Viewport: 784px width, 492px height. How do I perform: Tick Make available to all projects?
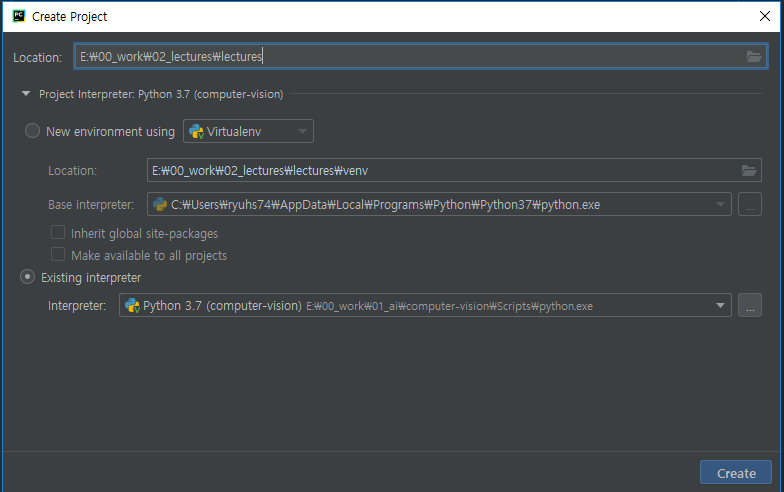pyautogui.click(x=58, y=254)
